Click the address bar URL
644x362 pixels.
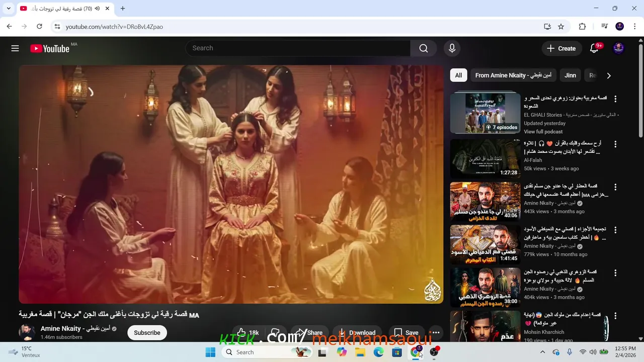click(114, 27)
